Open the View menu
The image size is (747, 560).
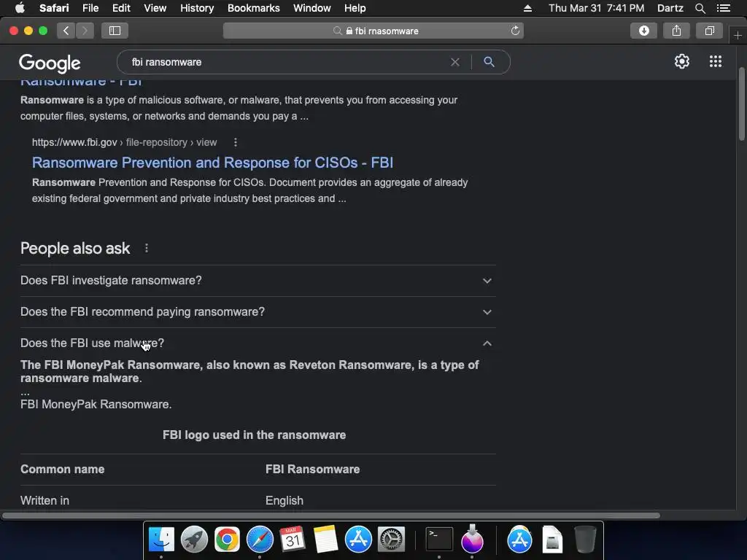pyautogui.click(x=155, y=8)
